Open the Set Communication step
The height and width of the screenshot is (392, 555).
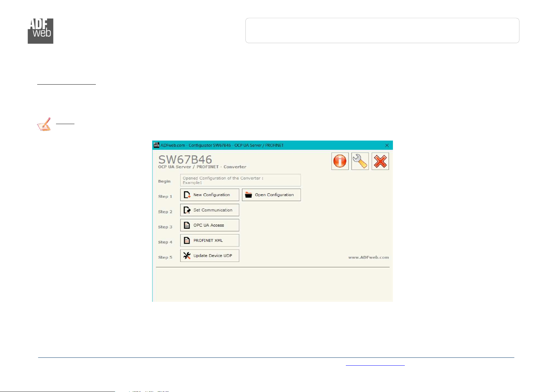pos(209,210)
